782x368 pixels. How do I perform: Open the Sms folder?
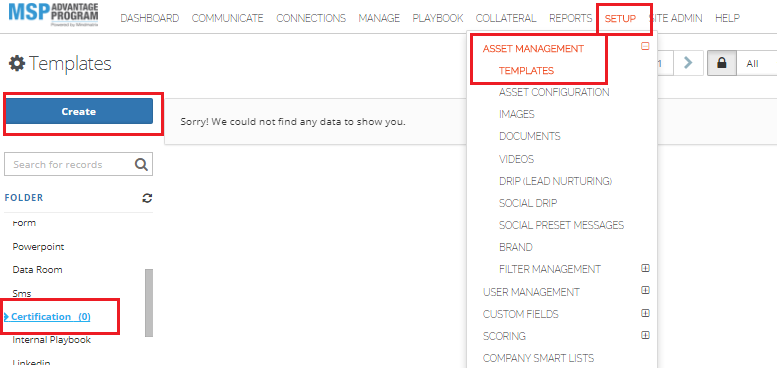click(x=22, y=293)
